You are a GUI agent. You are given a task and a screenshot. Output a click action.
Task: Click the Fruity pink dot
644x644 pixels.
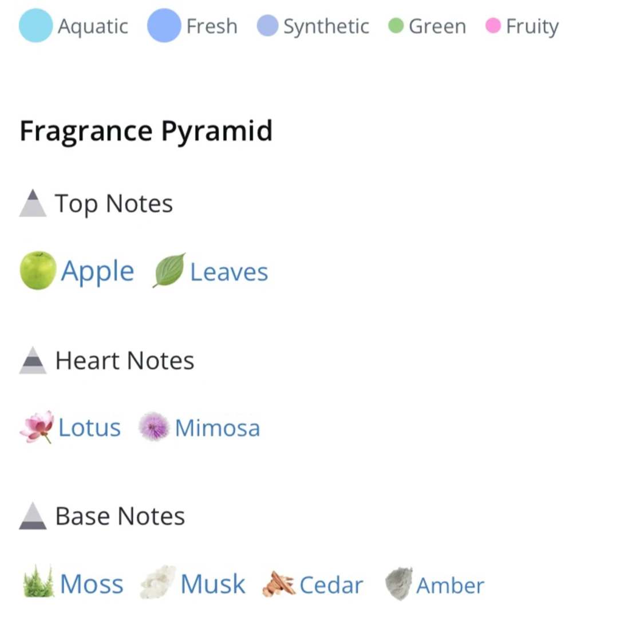click(493, 25)
